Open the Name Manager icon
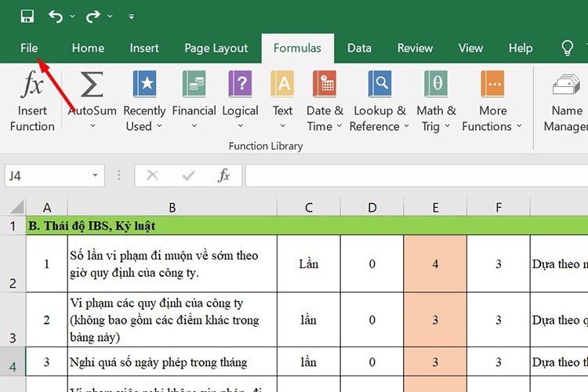 (566, 85)
